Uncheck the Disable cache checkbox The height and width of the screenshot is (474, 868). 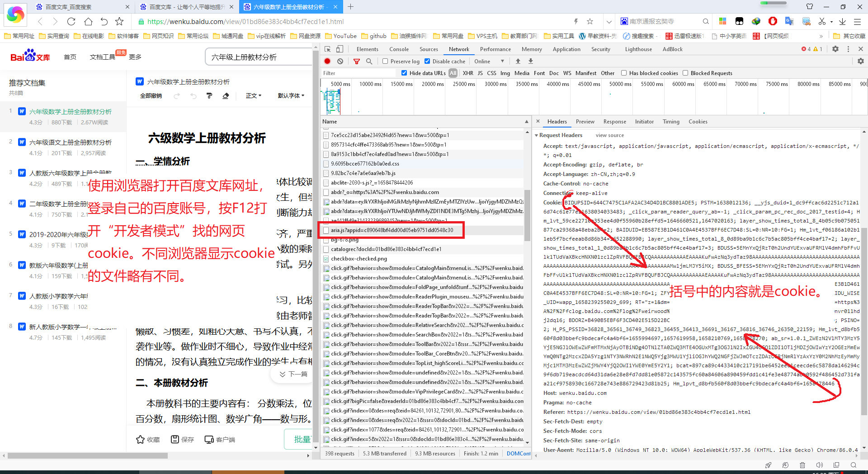coord(427,62)
